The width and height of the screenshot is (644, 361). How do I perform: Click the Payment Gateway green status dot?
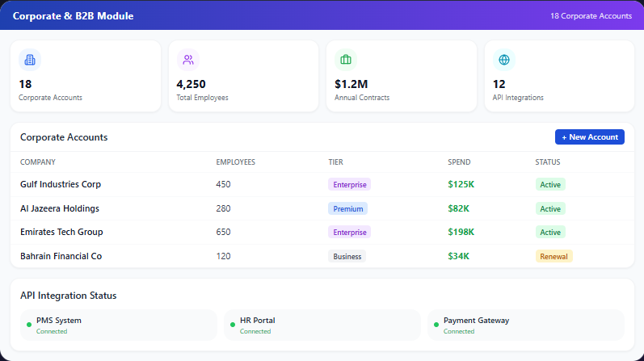click(x=436, y=325)
